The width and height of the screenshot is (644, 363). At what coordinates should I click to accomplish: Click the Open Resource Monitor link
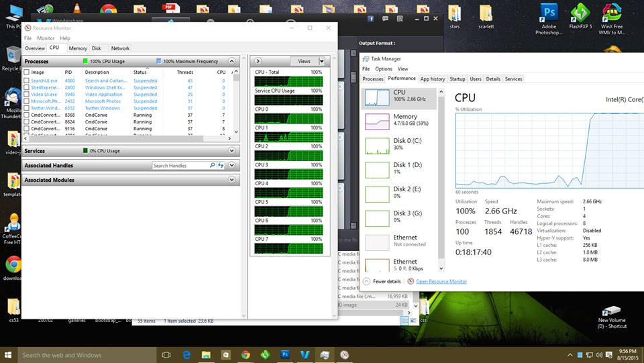coord(441,281)
